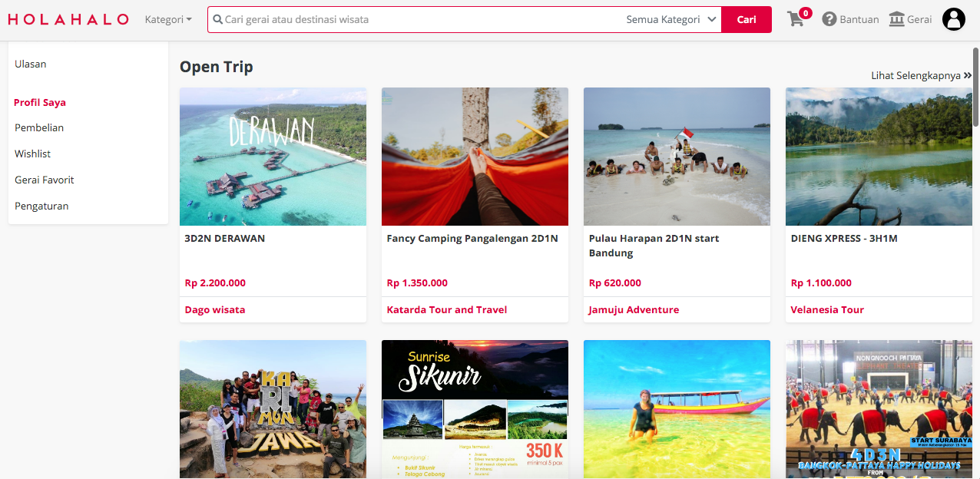980x479 pixels.
Task: Open Ulasan in the sidebar
Action: (31, 64)
